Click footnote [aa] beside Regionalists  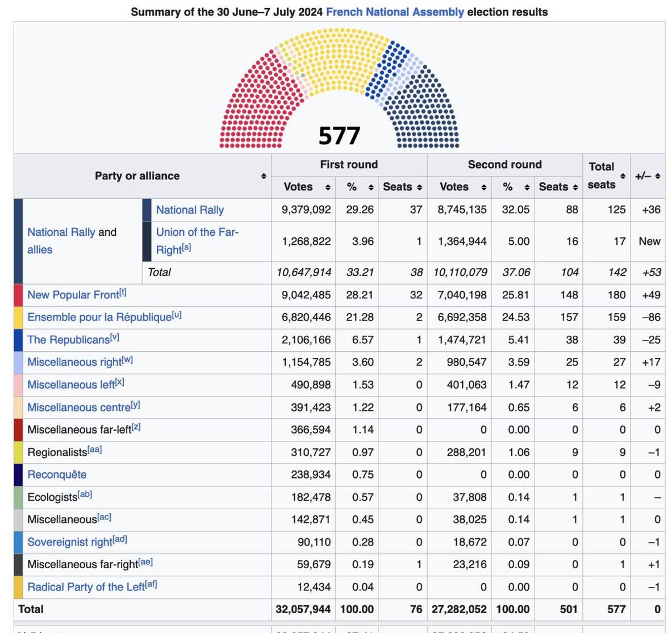coord(95,449)
